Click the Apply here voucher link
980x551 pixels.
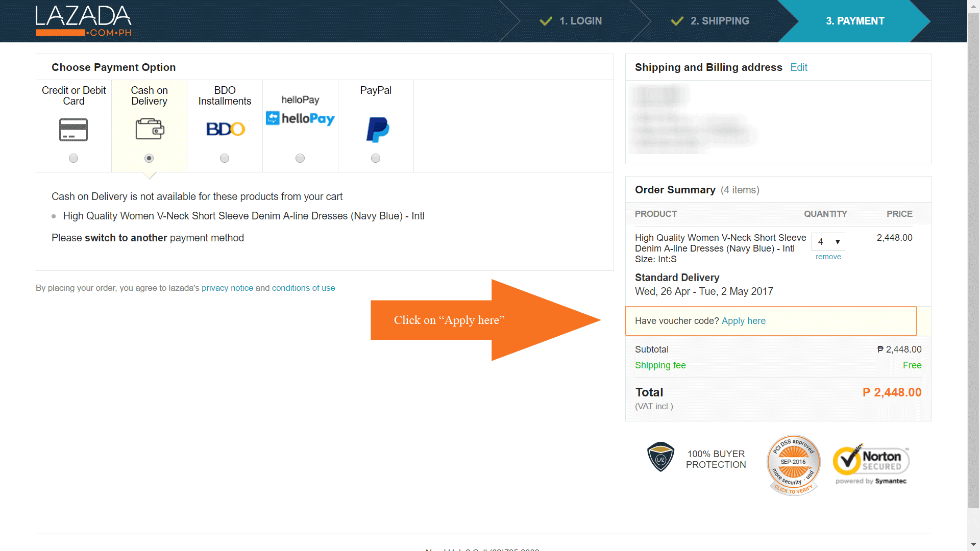tap(743, 321)
